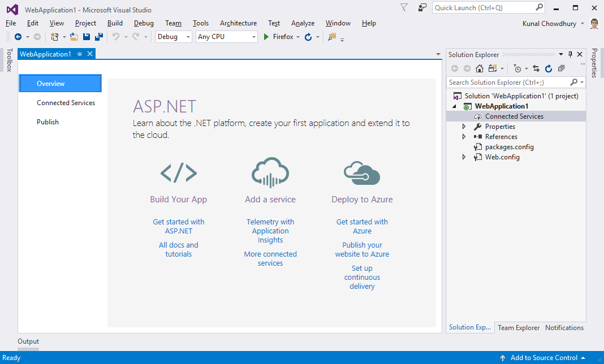Sync Solution Explorer with the active document

point(536,68)
